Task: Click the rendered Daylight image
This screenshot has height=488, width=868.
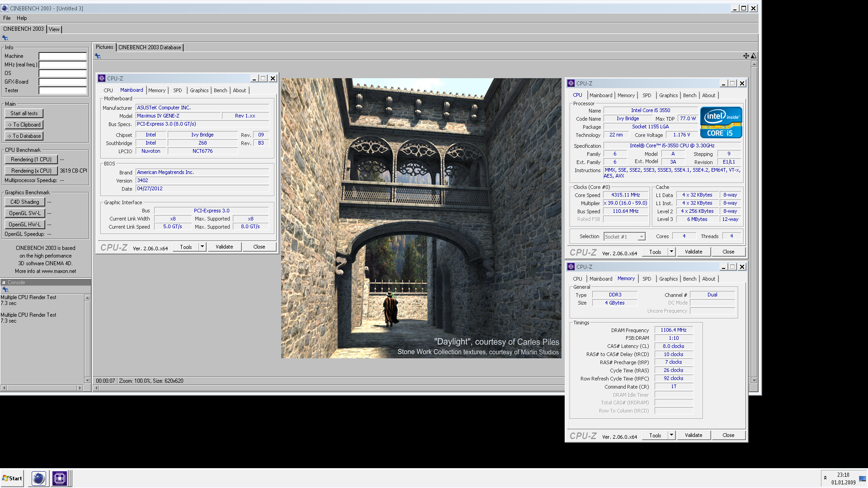Action: 421,218
